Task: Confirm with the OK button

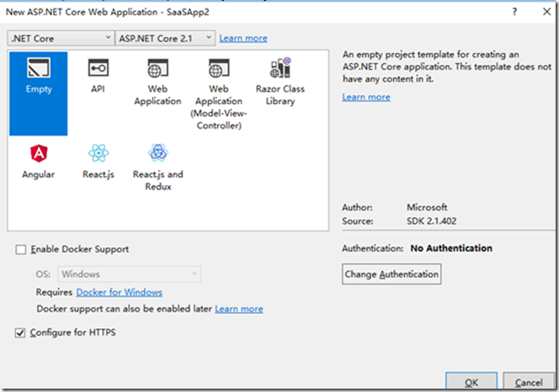Action: point(471,382)
